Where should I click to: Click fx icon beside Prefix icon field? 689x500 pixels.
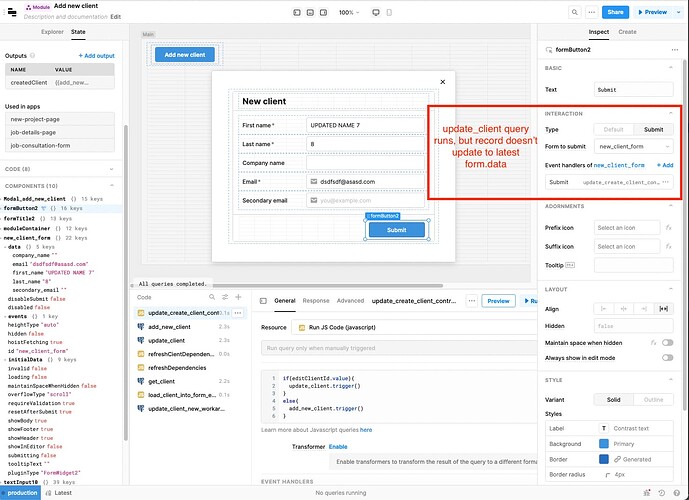668,228
